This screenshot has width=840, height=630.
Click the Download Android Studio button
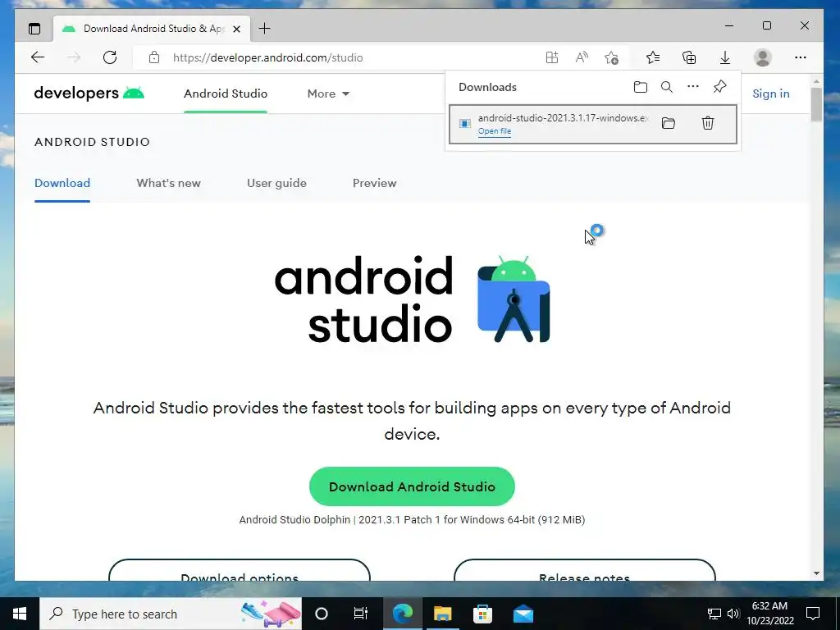point(412,486)
